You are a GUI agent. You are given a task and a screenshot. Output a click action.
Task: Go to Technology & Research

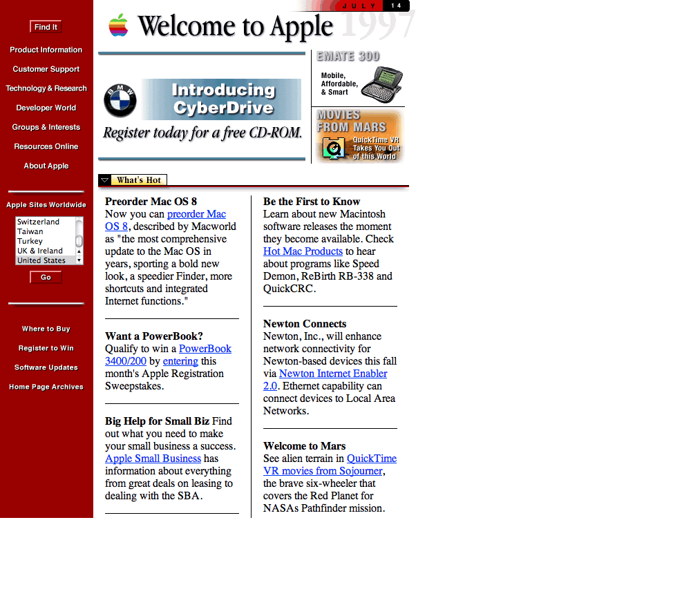click(x=46, y=88)
